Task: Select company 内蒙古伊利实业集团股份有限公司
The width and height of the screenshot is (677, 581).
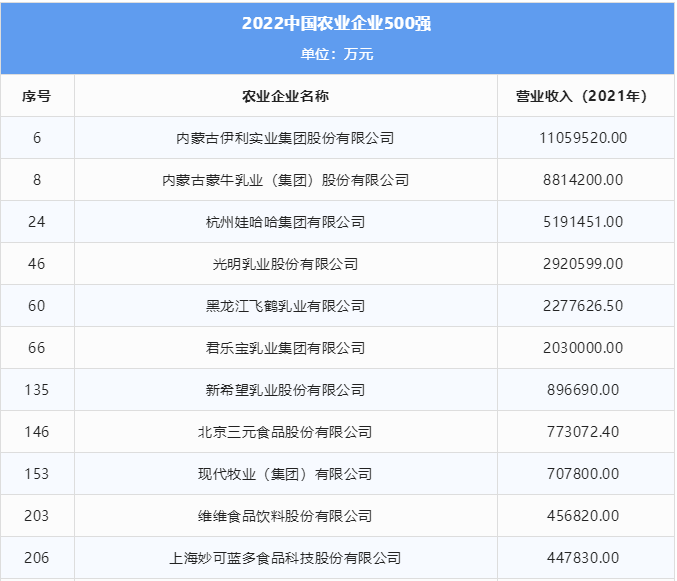Action: pyautogui.click(x=285, y=138)
